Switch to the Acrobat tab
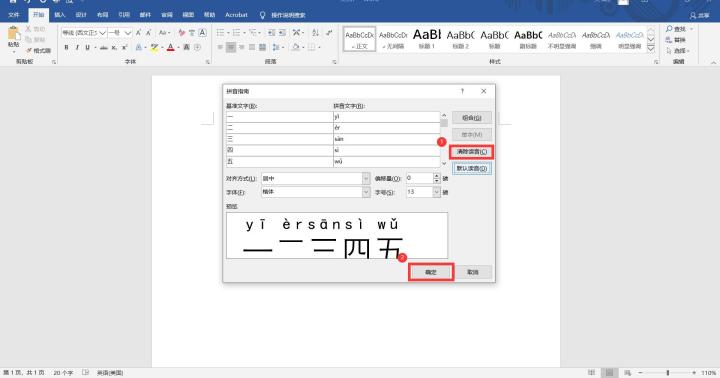 [236, 15]
